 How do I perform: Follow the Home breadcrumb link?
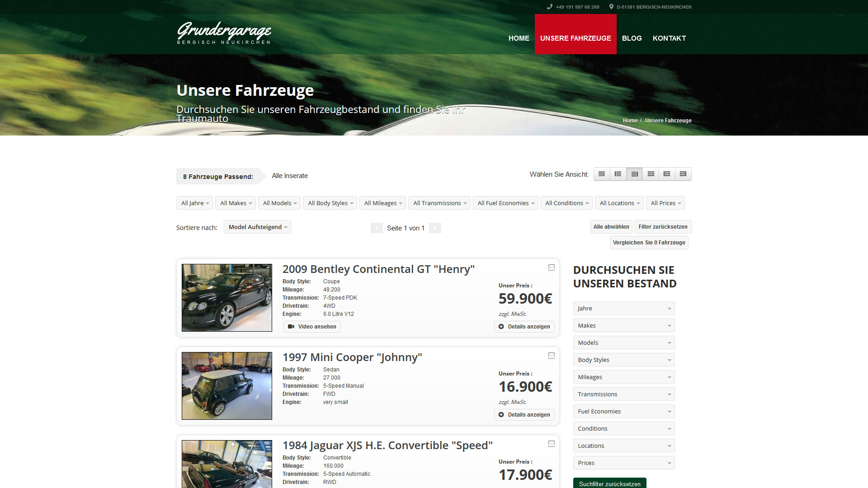[630, 121]
